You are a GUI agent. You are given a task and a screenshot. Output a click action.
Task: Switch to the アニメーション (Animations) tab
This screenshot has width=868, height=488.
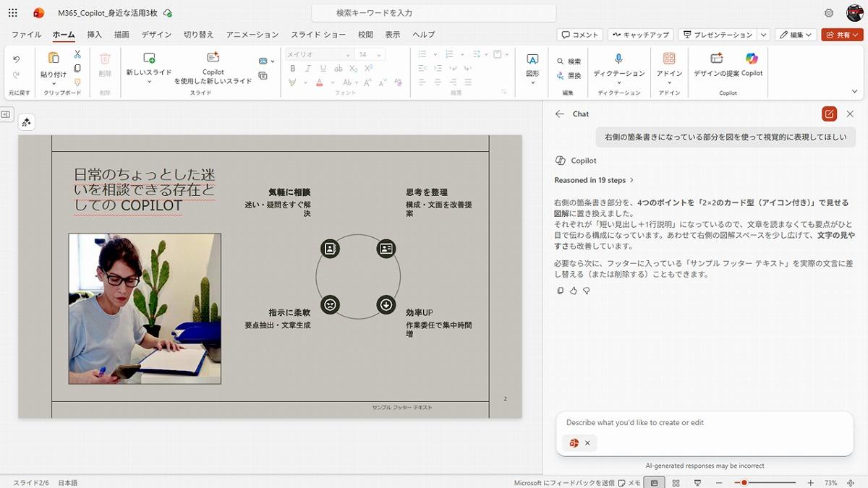click(252, 35)
